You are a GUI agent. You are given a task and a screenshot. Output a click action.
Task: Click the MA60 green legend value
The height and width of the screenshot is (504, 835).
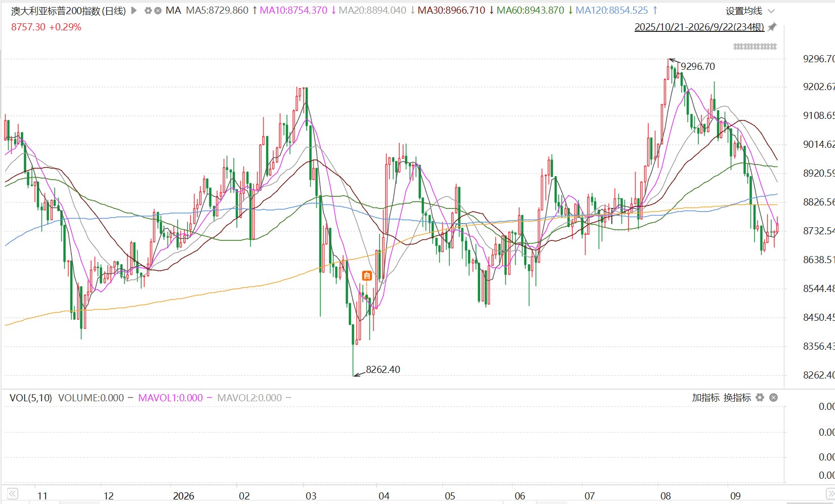530,10
